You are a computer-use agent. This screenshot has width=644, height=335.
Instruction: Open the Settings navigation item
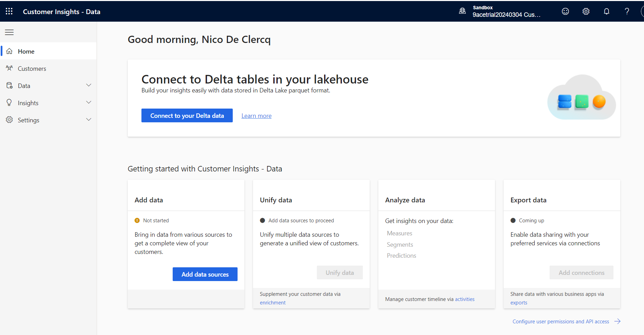point(48,120)
